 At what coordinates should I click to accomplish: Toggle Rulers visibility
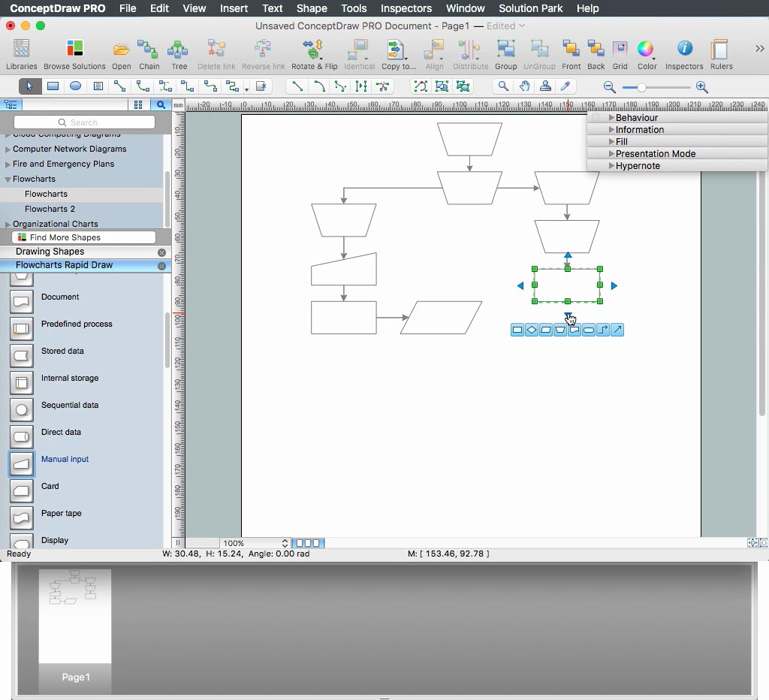click(x=721, y=50)
